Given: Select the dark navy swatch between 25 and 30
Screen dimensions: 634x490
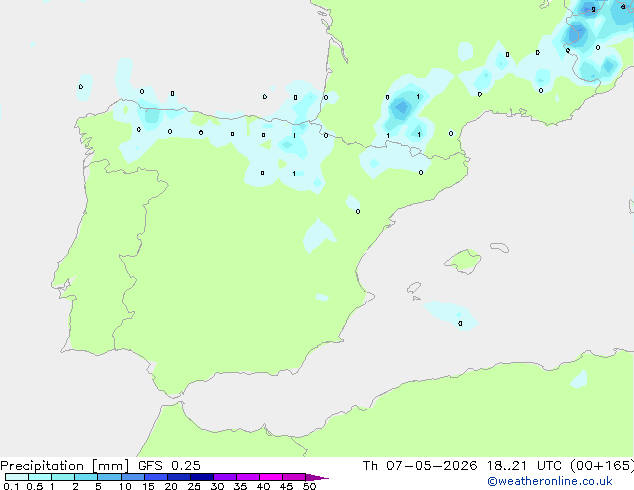Looking at the screenshot, I should [x=202, y=477].
